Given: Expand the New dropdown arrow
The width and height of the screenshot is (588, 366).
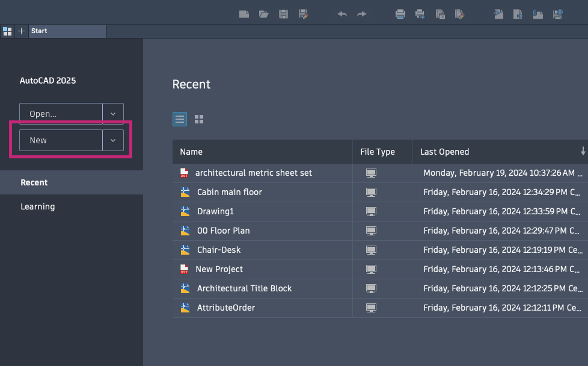Looking at the screenshot, I should tap(113, 140).
